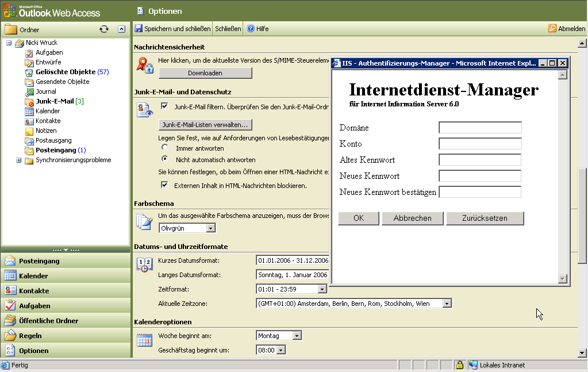Go to Kalender in navigation pane
This screenshot has width=588, height=372.
66,276
